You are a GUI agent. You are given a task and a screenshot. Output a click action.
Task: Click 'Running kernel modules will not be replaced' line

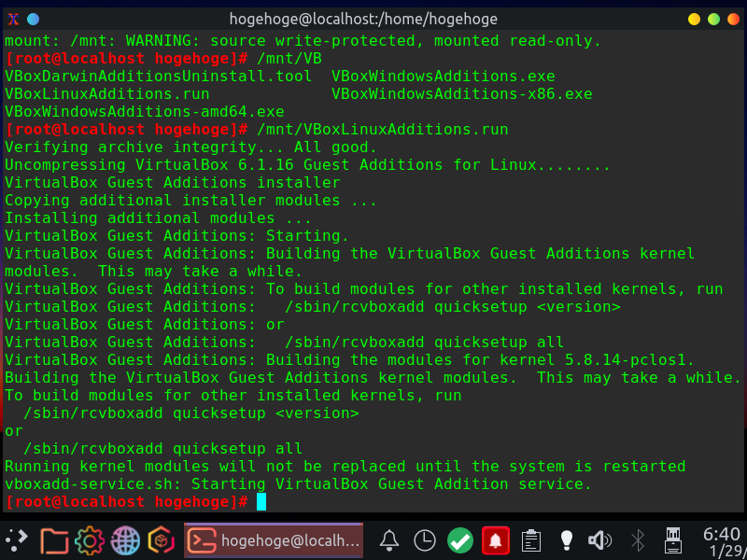coord(345,466)
